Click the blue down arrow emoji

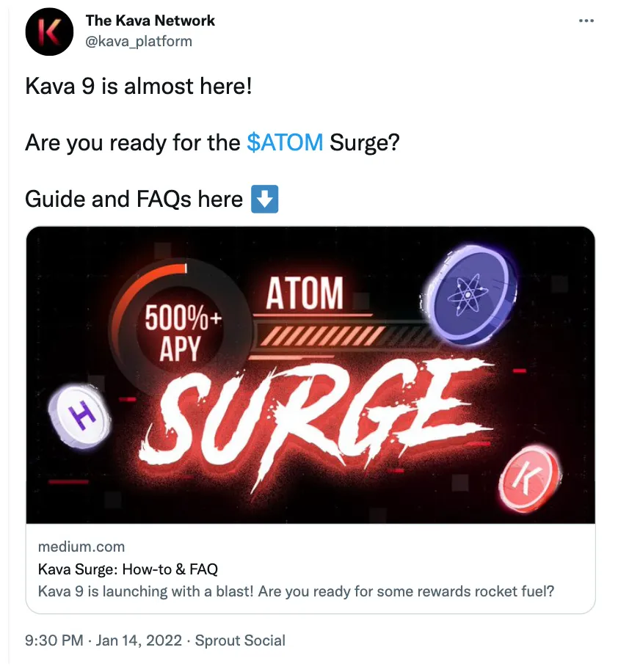click(264, 199)
